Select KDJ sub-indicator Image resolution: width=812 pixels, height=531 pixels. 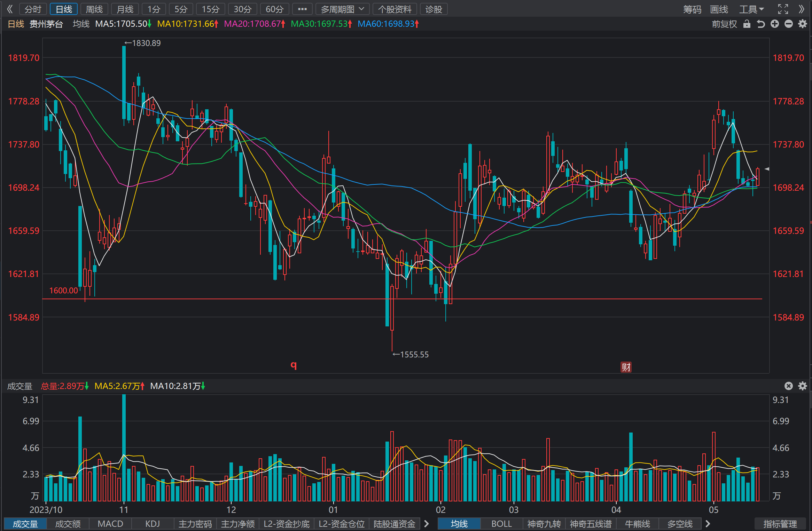point(153,524)
